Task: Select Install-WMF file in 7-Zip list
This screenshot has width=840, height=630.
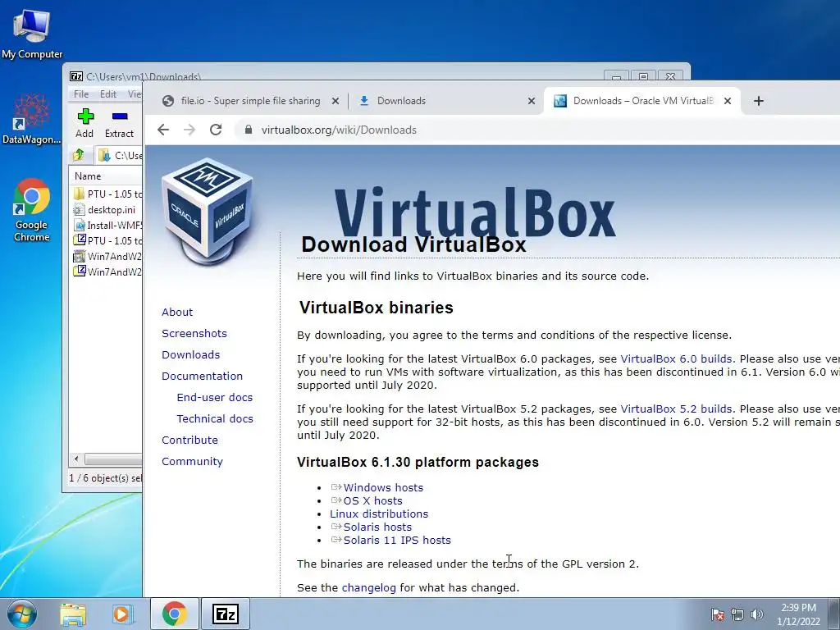Action: 107,225
